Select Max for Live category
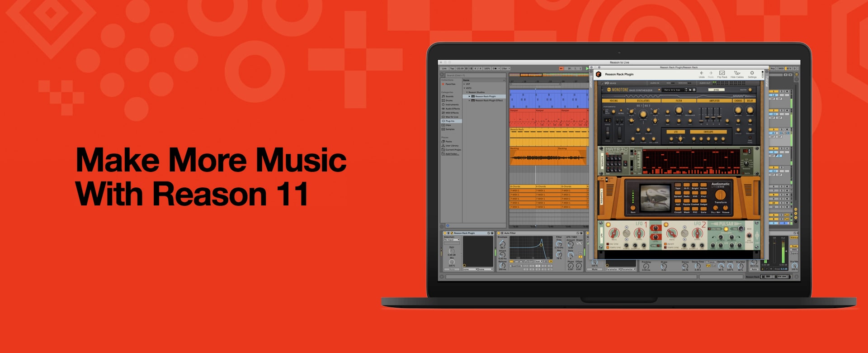This screenshot has height=353, width=868. pyautogui.click(x=451, y=117)
